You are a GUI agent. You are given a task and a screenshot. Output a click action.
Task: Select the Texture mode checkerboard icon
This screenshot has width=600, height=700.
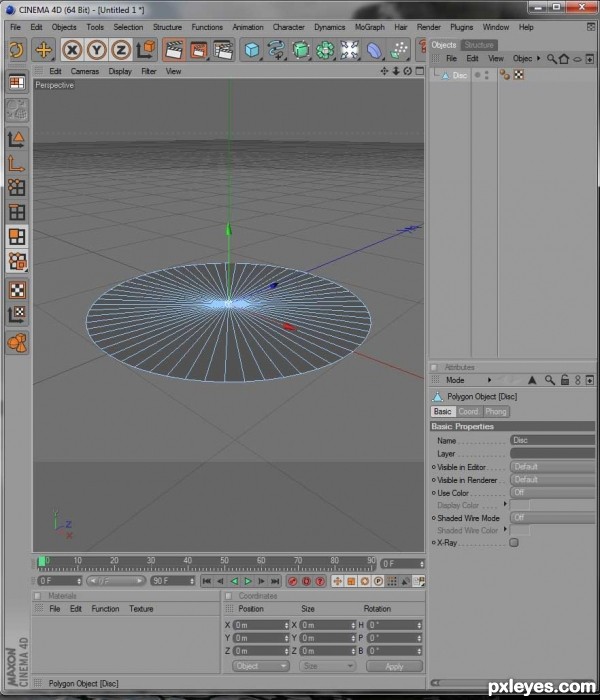17,290
